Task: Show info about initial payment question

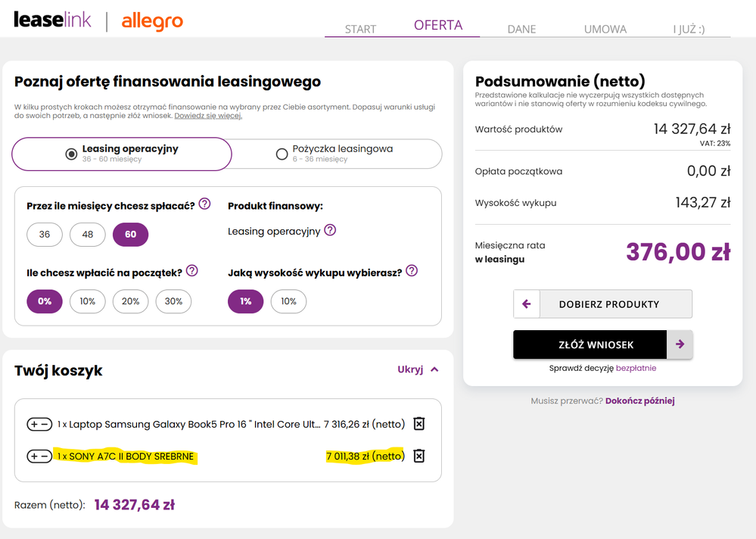Action: click(x=191, y=271)
